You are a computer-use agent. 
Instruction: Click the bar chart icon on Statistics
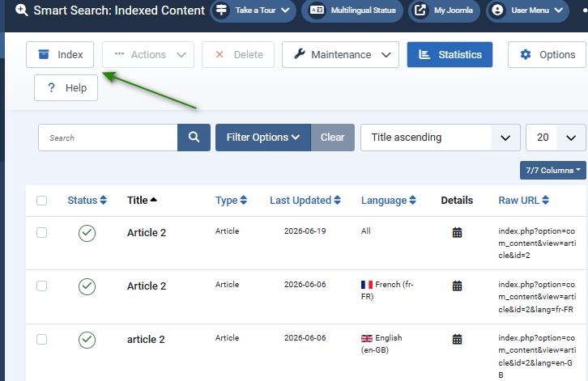[424, 55]
